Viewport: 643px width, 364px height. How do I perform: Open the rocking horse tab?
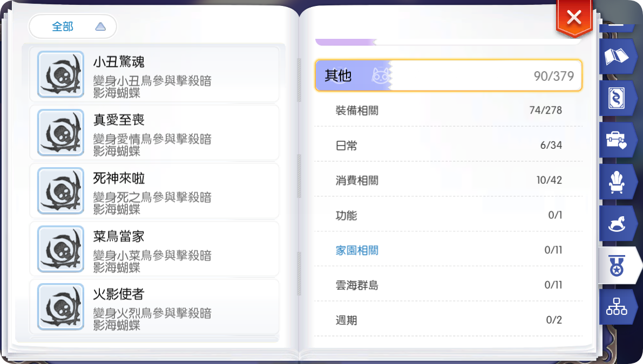point(617,224)
